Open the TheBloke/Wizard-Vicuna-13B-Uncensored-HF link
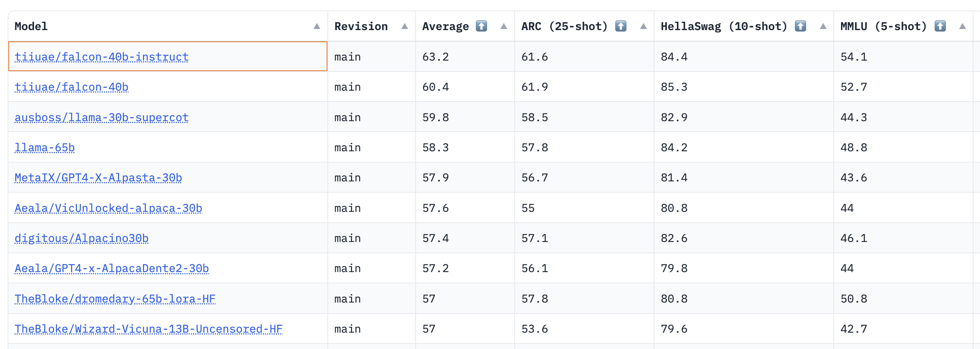This screenshot has width=980, height=349. click(148, 328)
